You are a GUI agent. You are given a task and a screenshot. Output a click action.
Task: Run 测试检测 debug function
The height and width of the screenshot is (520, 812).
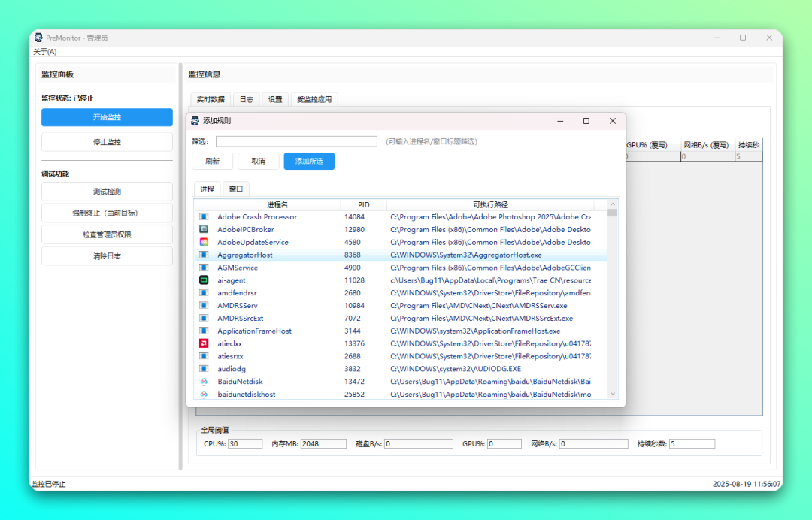(x=108, y=192)
